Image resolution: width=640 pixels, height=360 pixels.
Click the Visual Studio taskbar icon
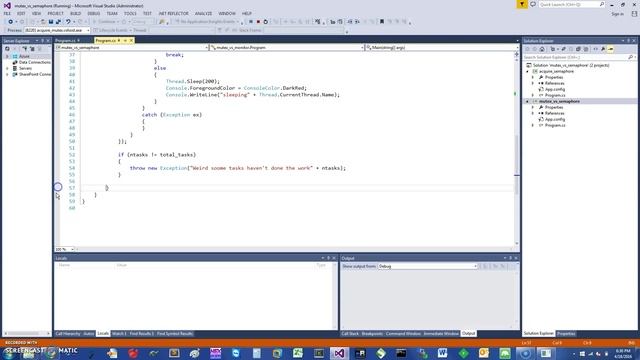coord(339,353)
